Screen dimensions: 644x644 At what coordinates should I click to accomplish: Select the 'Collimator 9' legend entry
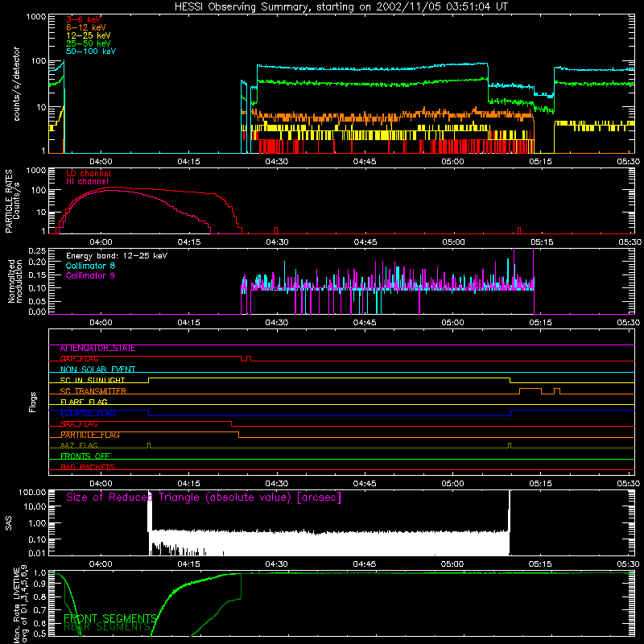[x=90, y=275]
